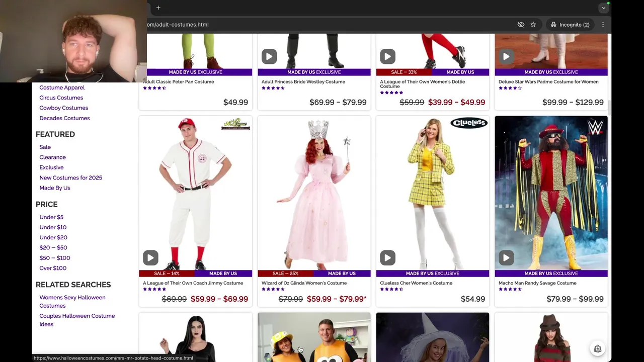Open Macho Man Randy Savage Costume title

tap(537, 283)
